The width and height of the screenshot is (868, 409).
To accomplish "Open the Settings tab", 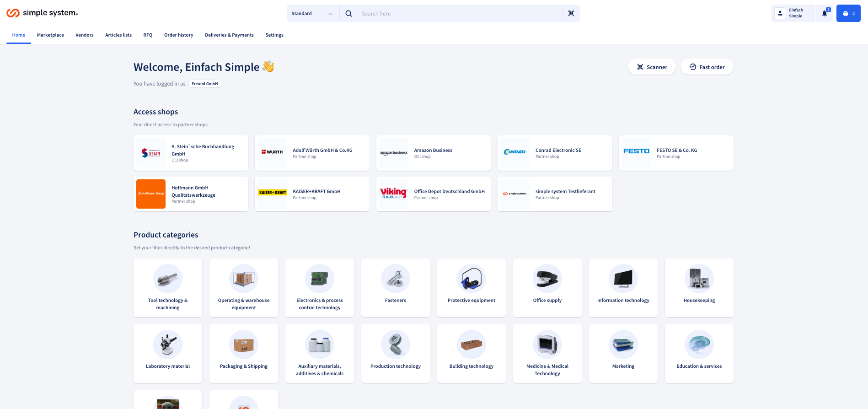I will 274,35.
